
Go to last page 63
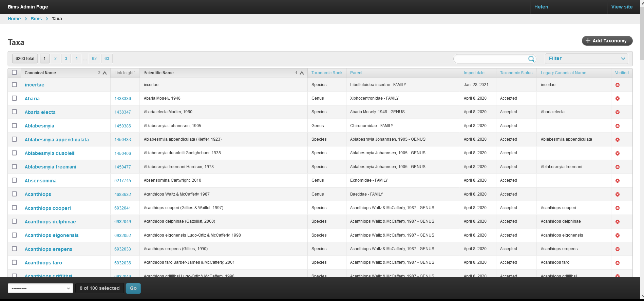coord(107,59)
